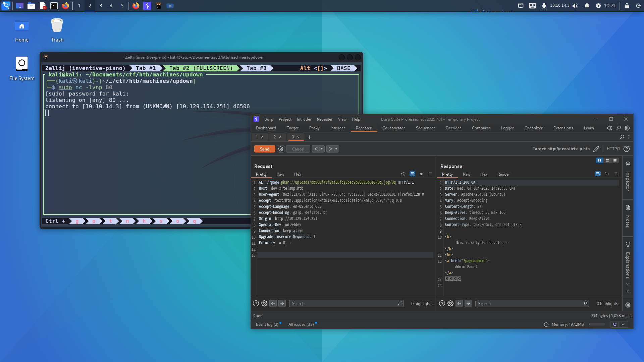
Task: Open Explanations lightbulb panel
Action: coord(628,244)
